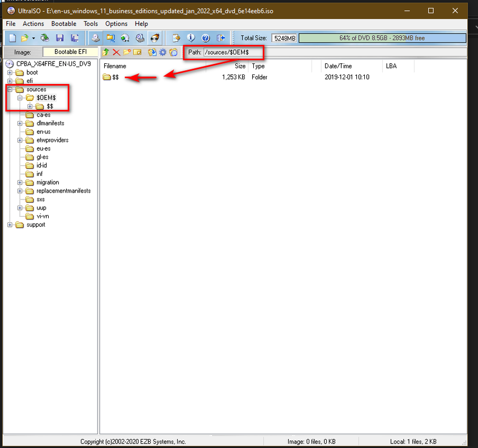Open the File menu
Viewport: 478px width, 448px height.
pyautogui.click(x=11, y=24)
